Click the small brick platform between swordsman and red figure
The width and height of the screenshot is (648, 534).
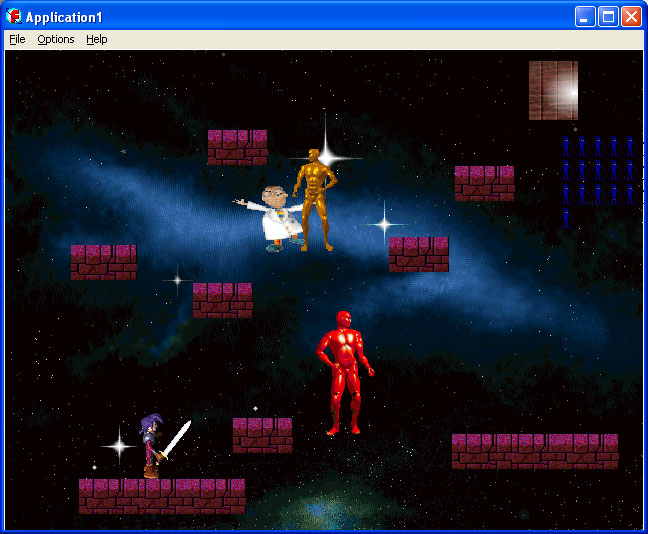point(262,435)
